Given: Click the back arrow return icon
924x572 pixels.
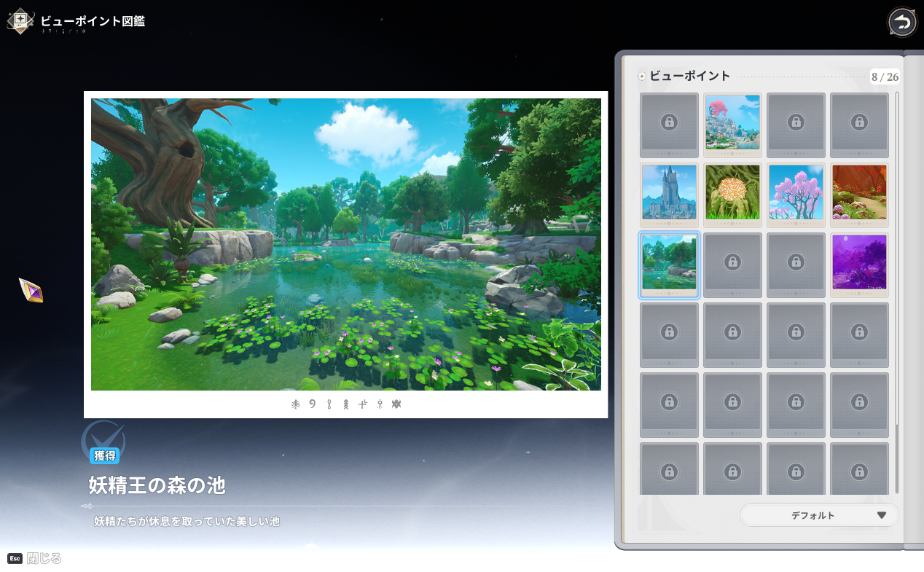Looking at the screenshot, I should click(902, 23).
